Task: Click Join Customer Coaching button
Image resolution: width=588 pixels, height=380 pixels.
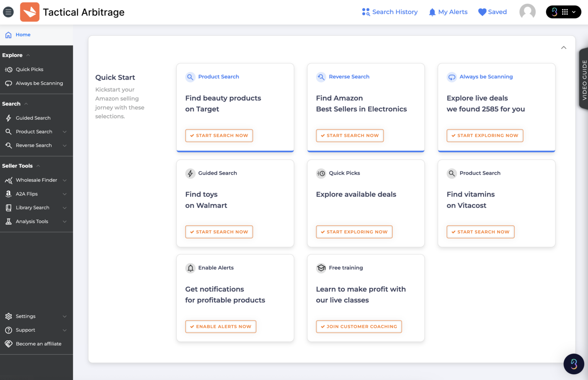Action: (359, 326)
